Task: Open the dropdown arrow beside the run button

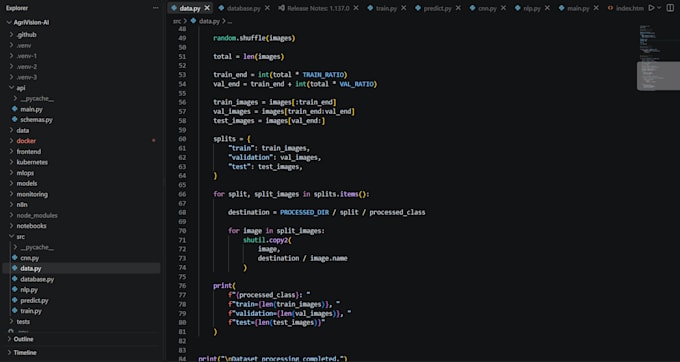Action: [659, 8]
